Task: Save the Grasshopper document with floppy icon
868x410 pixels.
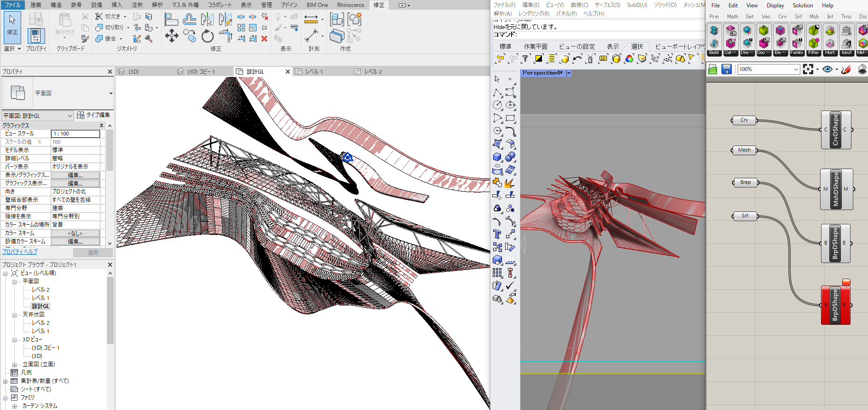Action: 727,69
